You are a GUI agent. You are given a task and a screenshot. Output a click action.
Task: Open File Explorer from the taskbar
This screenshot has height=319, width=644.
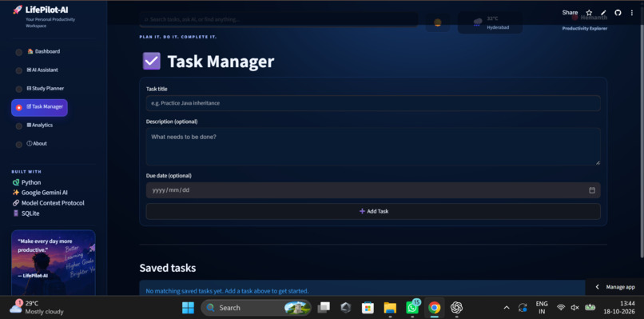pyautogui.click(x=390, y=308)
